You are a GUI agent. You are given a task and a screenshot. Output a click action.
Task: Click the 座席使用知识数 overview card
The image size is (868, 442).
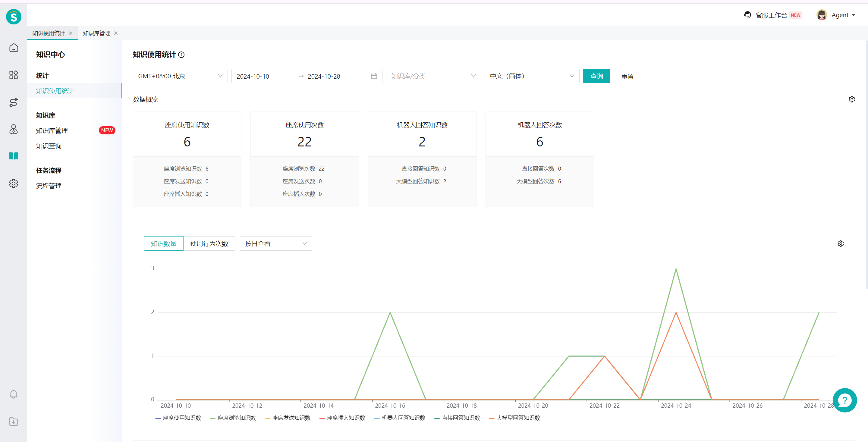point(187,159)
